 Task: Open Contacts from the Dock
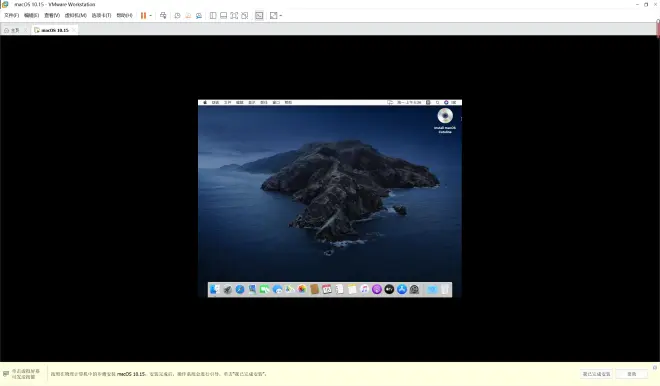pyautogui.click(x=314, y=289)
